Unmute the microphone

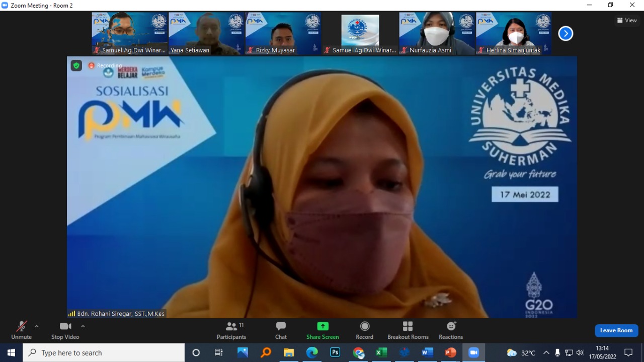click(x=21, y=330)
